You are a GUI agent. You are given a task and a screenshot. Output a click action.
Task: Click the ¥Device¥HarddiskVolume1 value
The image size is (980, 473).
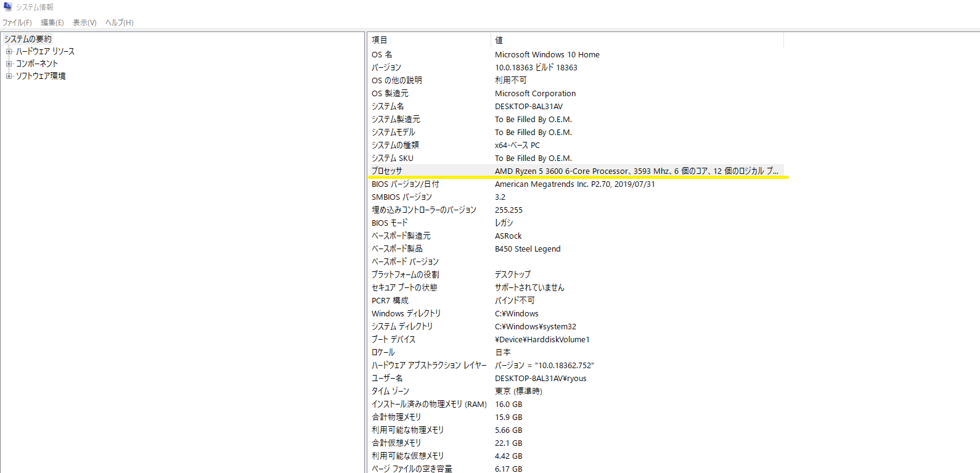pos(542,339)
